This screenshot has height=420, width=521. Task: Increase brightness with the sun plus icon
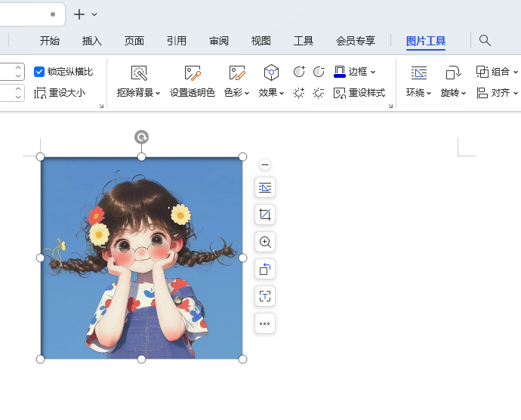(299, 93)
